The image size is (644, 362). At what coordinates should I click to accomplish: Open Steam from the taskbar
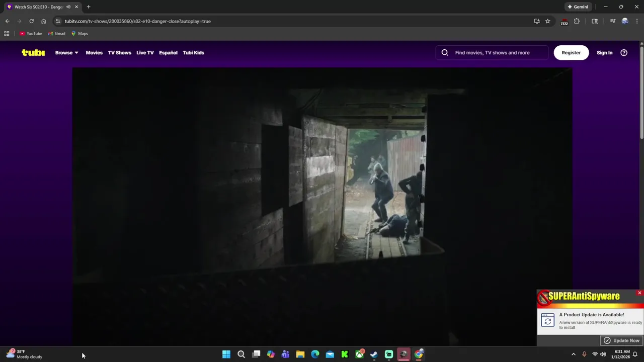tap(374, 354)
